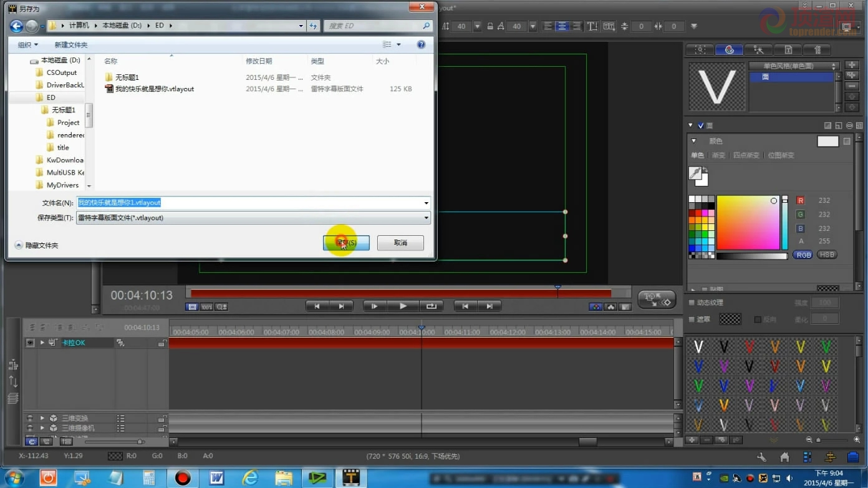The height and width of the screenshot is (488, 868).
Task: Toggle the 卡拉OK track lock icon
Action: 162,343
